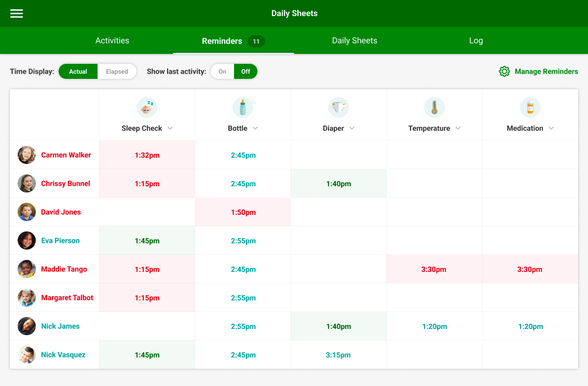Open the hamburger menu in the header
The width and height of the screenshot is (588, 386).
16,13
